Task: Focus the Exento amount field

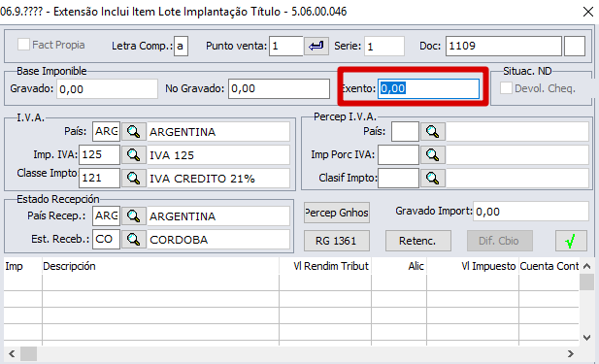Action: [x=429, y=88]
